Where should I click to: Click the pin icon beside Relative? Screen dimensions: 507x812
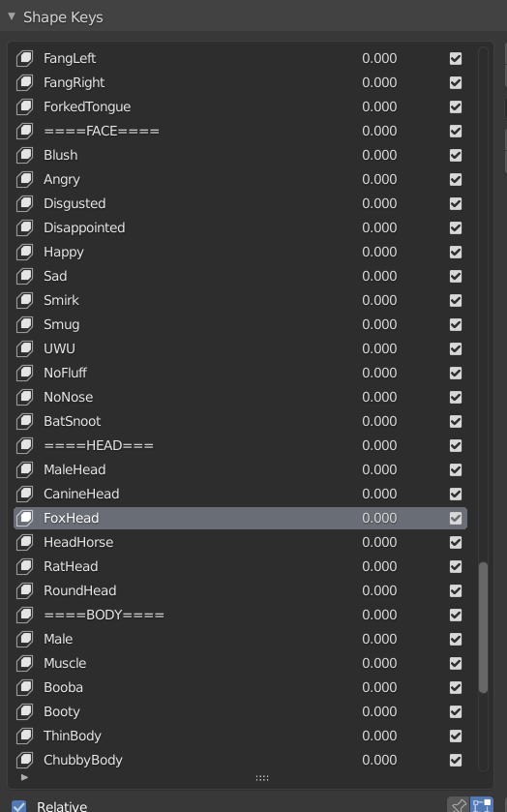[x=459, y=805]
